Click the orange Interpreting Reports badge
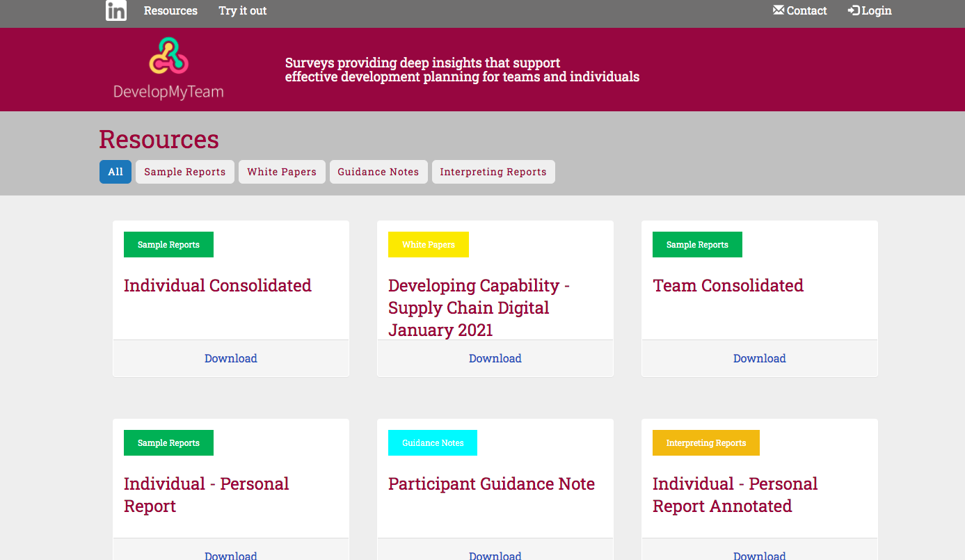This screenshot has height=560, width=965. pos(705,442)
